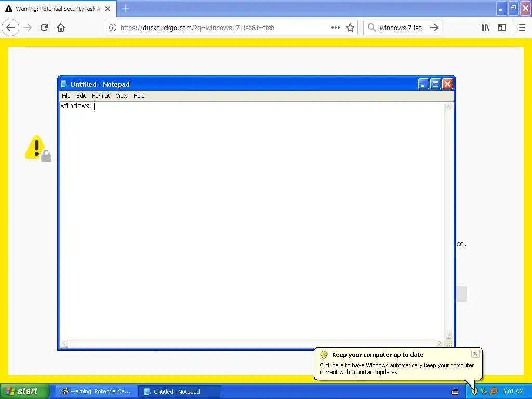Click Notepad vertical scrollbar down arrow
The image size is (532, 399).
pyautogui.click(x=448, y=334)
